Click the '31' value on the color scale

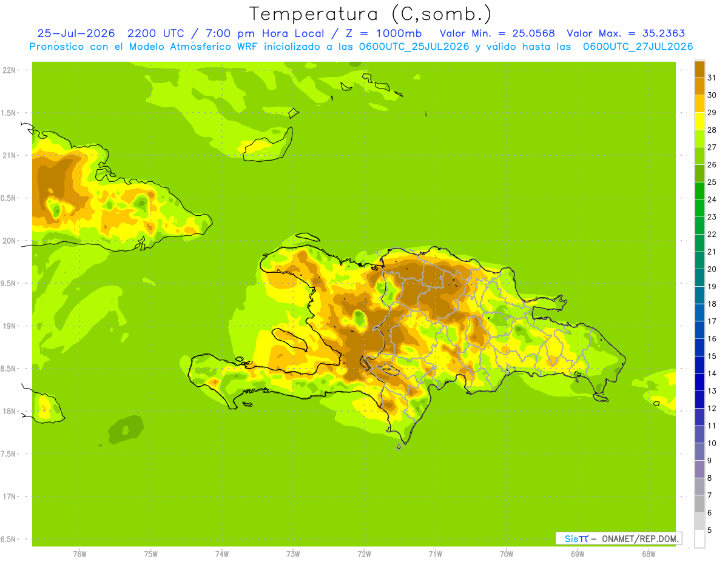point(712,77)
